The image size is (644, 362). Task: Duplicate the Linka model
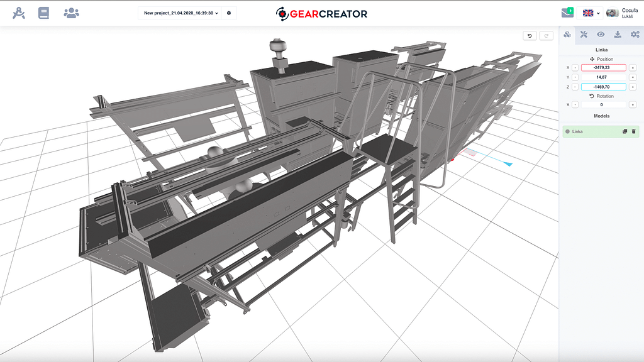point(625,131)
